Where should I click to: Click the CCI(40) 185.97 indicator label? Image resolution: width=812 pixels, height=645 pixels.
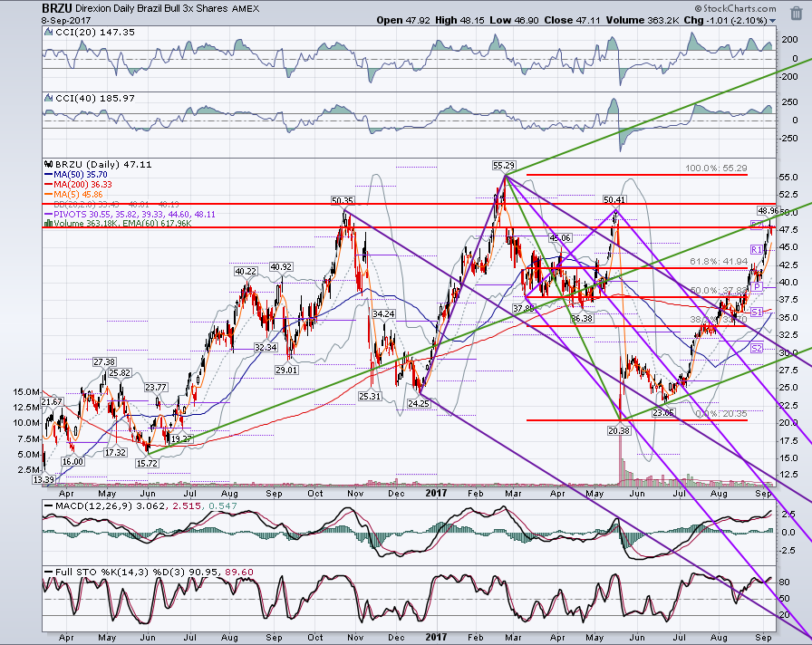(95, 98)
